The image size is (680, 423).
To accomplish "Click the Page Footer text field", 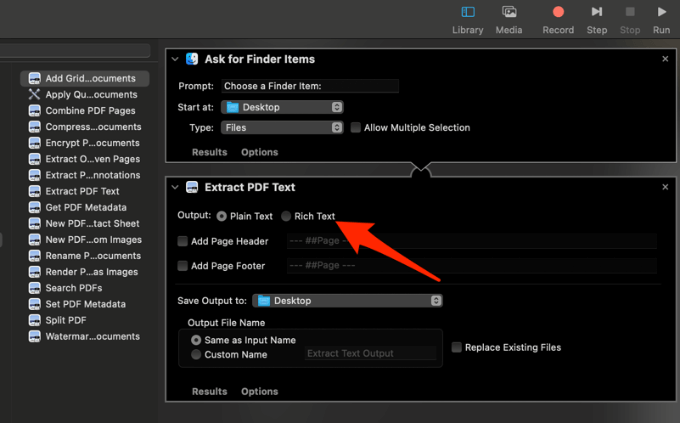I will click(x=472, y=266).
